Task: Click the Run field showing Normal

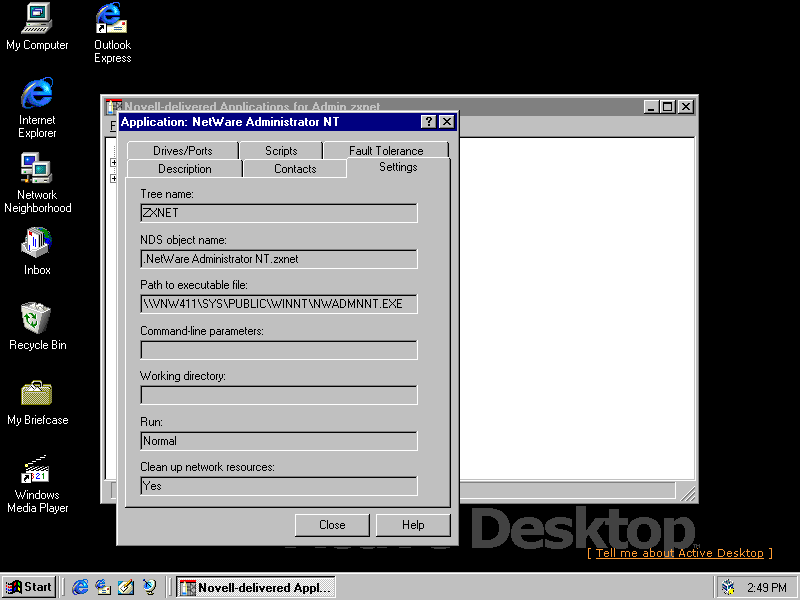Action: (279, 441)
